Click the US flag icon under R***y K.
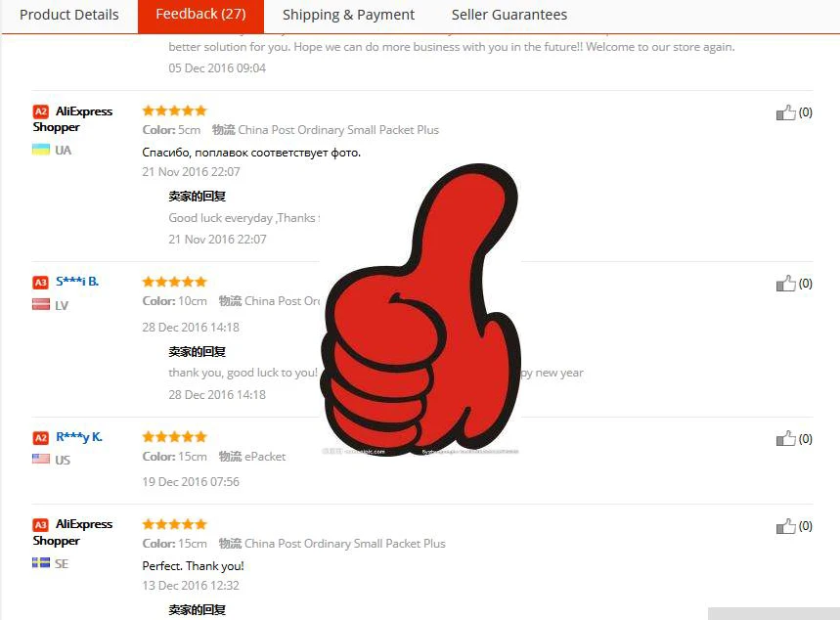 [x=41, y=459]
